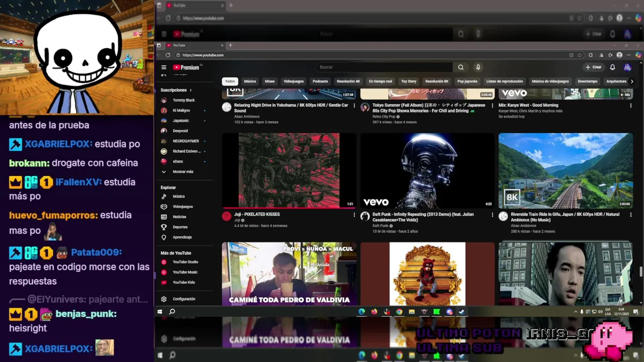Select the Toy Story filter chip
This screenshot has width=644, height=362.
tap(409, 81)
